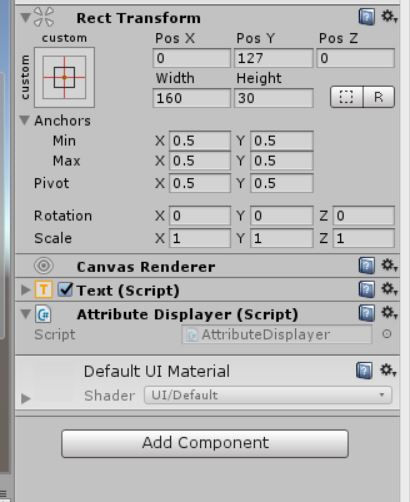
Task: Open Rect Transform gear settings menu
Action: point(389,16)
